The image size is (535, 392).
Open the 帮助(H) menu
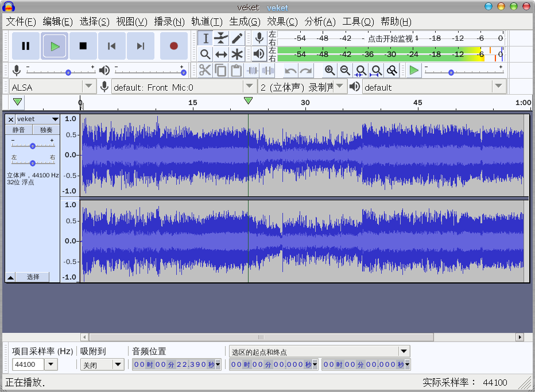(x=396, y=22)
